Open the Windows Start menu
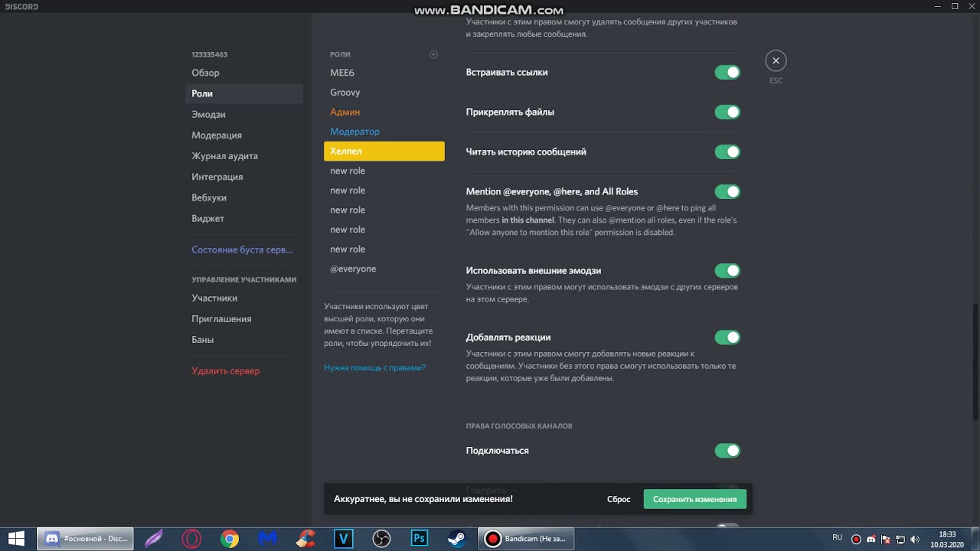Image resolution: width=980 pixels, height=551 pixels. pos(16,539)
